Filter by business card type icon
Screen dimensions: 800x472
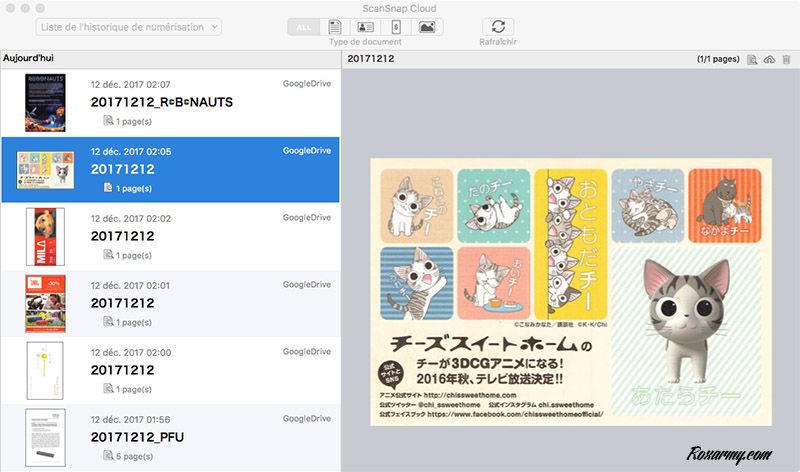coord(365,27)
